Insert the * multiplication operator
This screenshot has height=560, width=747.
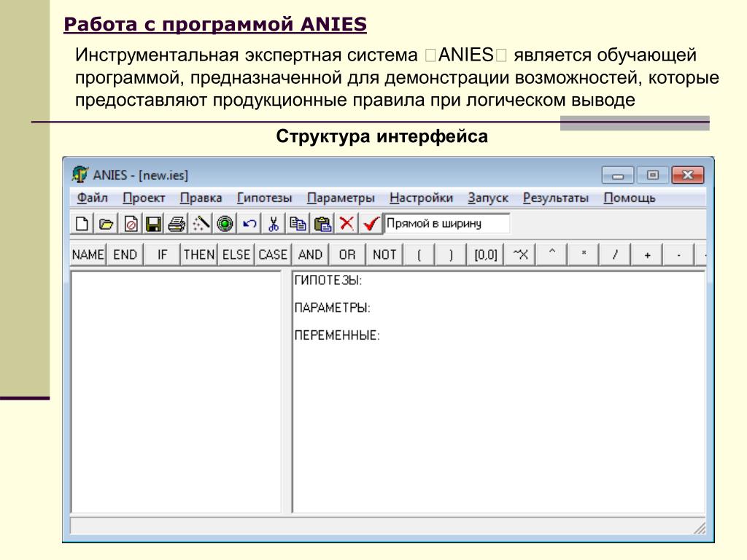584,254
